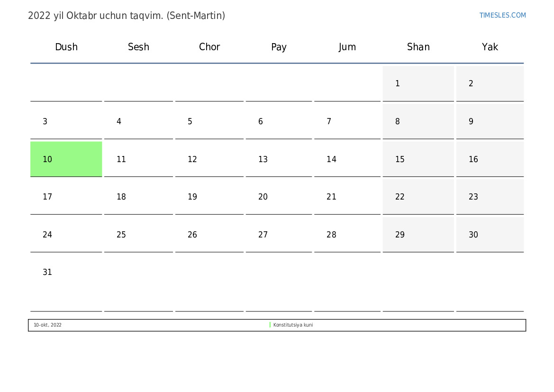
Task: Click on day 27 under Pay
Action: click(x=279, y=235)
